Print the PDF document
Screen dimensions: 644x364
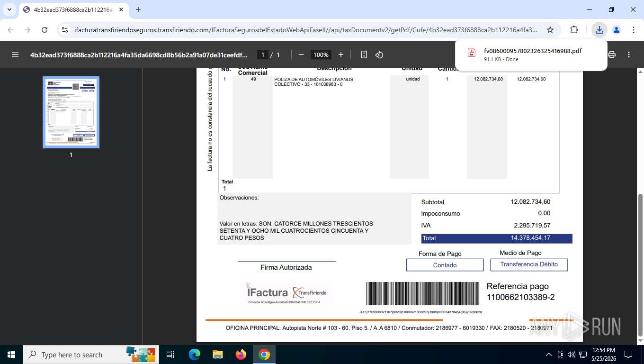point(612,55)
